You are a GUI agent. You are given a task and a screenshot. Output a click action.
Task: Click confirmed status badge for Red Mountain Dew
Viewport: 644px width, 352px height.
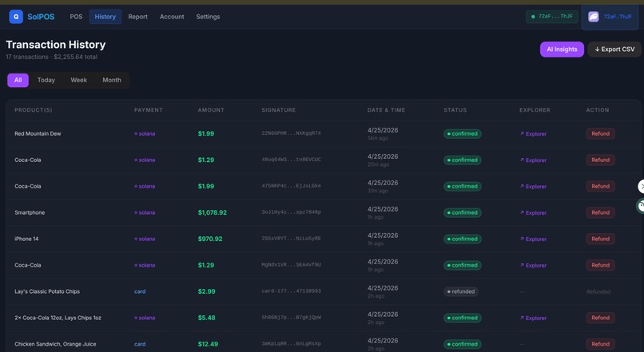(x=462, y=134)
